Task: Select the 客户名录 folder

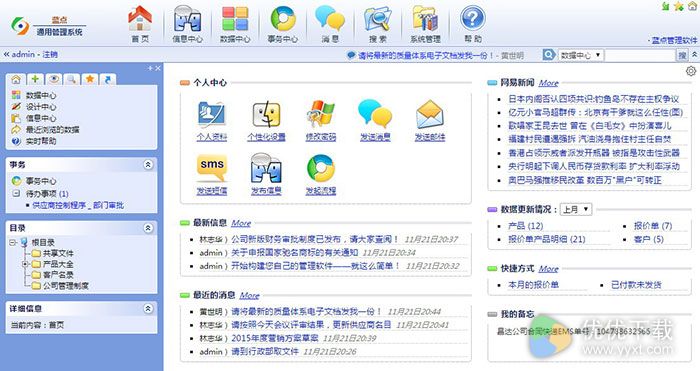Action: [x=58, y=275]
